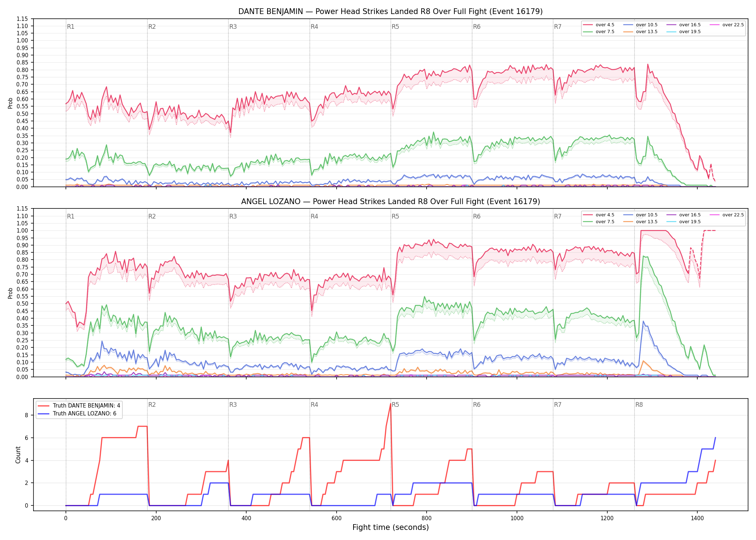756x540 pixels.
Task: Click the "Prob" axis label of Angel Lozano chart
Action: coord(10,293)
